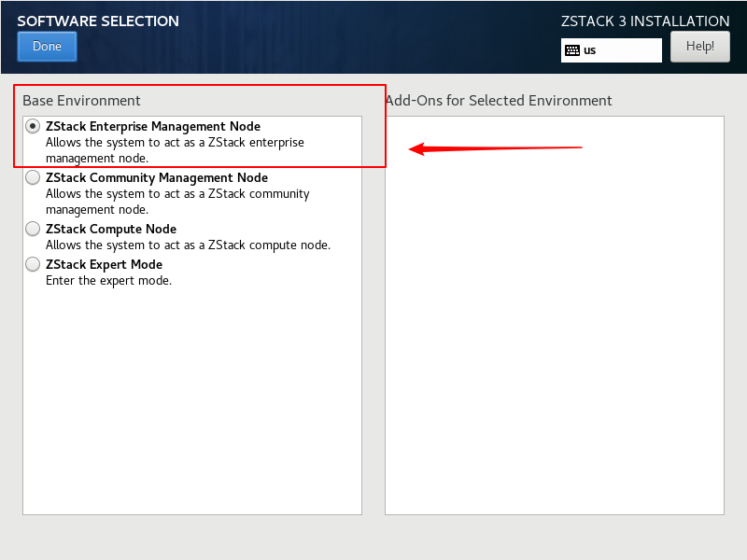Click the 'Add-Ons for Selected Environment' heading
The height and width of the screenshot is (560, 747).
499,101
